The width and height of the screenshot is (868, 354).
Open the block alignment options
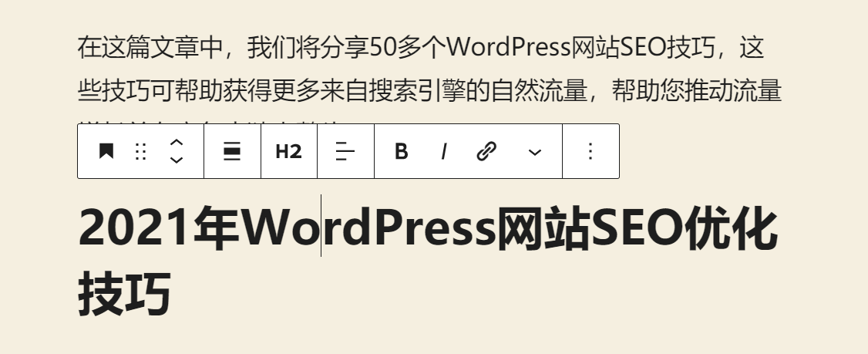tap(232, 151)
